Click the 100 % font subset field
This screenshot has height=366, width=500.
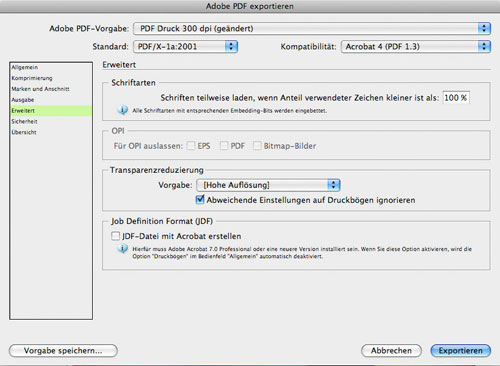(x=456, y=98)
